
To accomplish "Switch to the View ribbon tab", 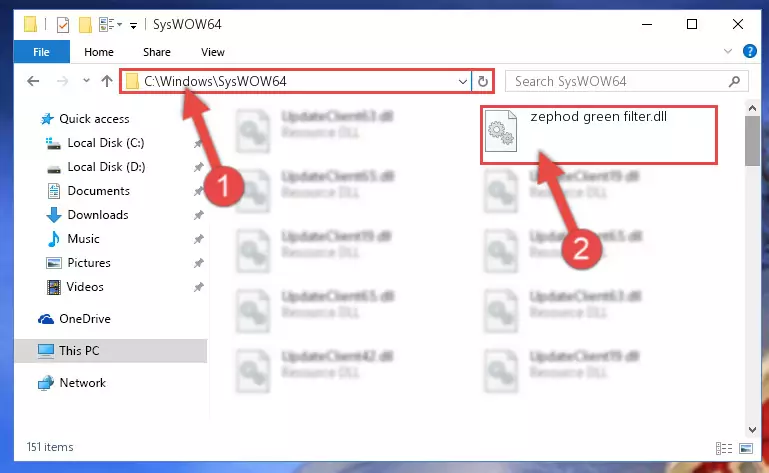I will coord(213,52).
